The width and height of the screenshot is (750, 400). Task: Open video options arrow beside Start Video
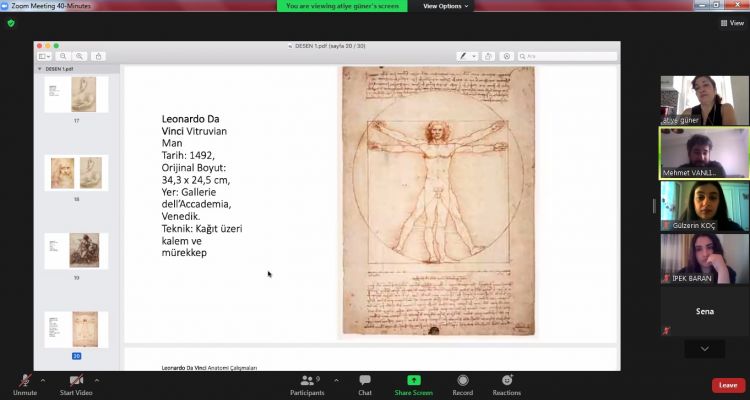click(x=97, y=380)
